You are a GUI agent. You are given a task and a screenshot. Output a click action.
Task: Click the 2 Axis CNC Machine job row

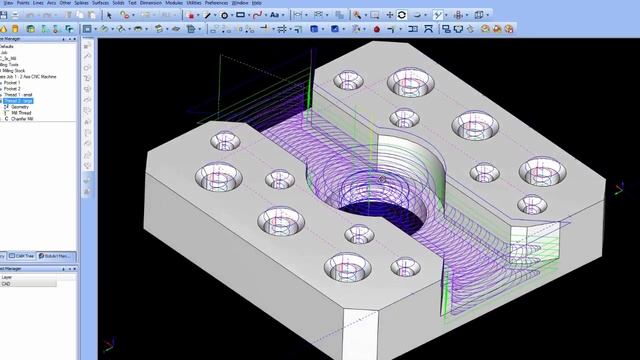pos(28,77)
